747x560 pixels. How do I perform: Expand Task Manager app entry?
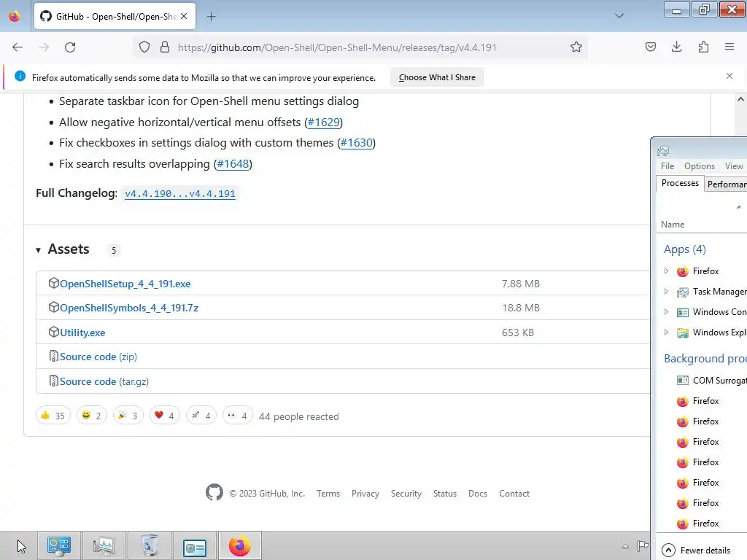667,292
